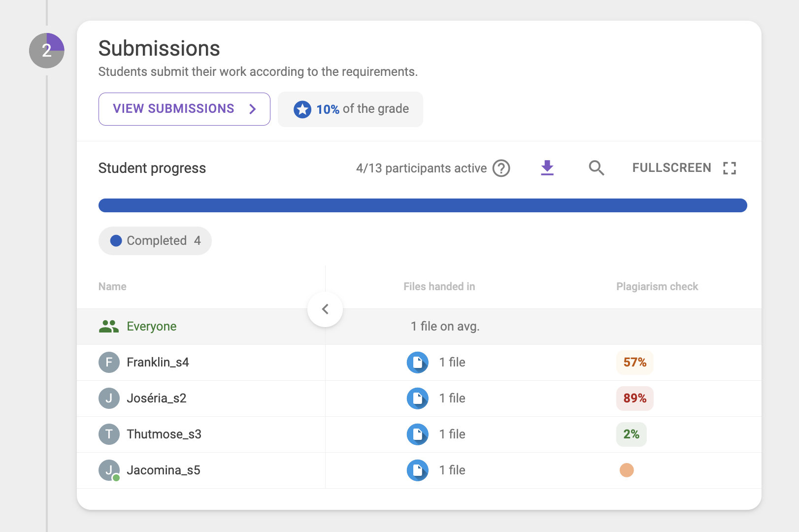This screenshot has width=799, height=532.
Task: Click the 1 file on avg. text
Action: tap(445, 327)
